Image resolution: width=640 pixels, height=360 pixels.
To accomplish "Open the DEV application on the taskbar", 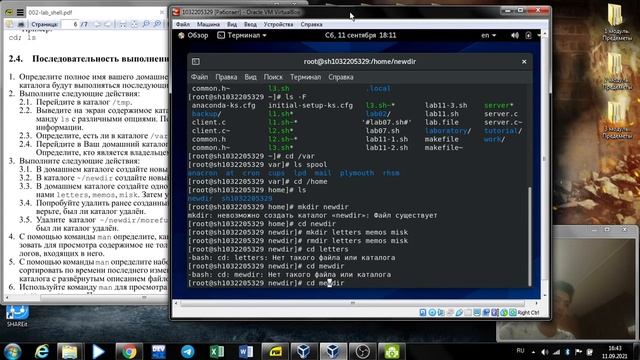I will [158, 351].
